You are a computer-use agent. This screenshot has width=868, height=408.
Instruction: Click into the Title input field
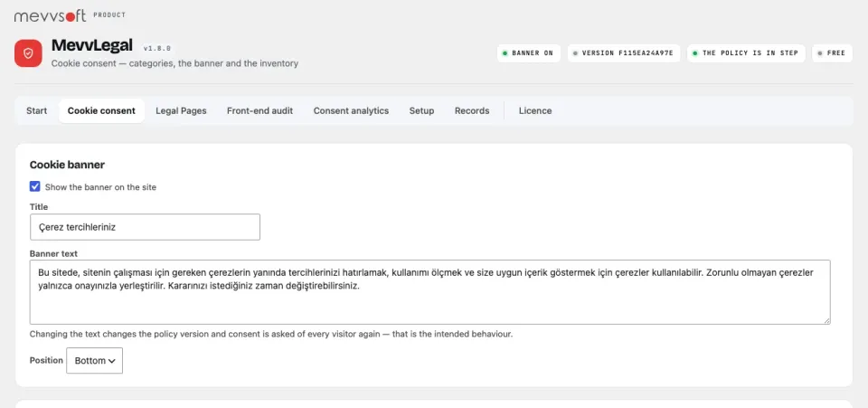[145, 227]
